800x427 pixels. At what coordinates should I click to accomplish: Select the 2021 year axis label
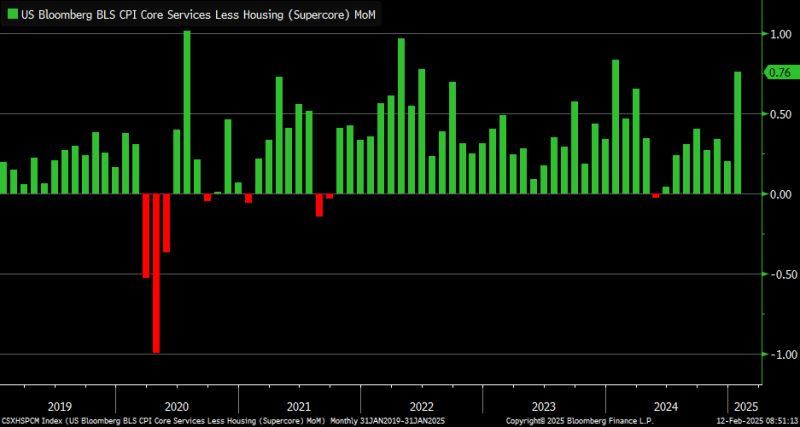(x=298, y=406)
